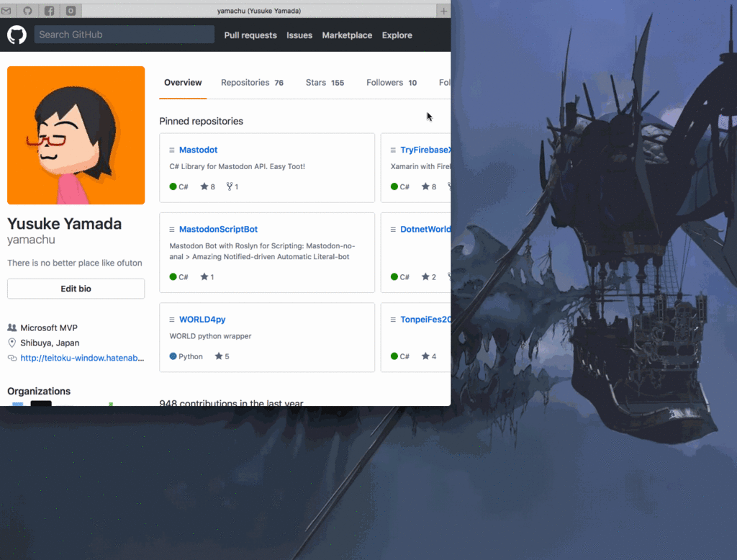Click the C# language dot on MastodonScriptBot card

[173, 277]
